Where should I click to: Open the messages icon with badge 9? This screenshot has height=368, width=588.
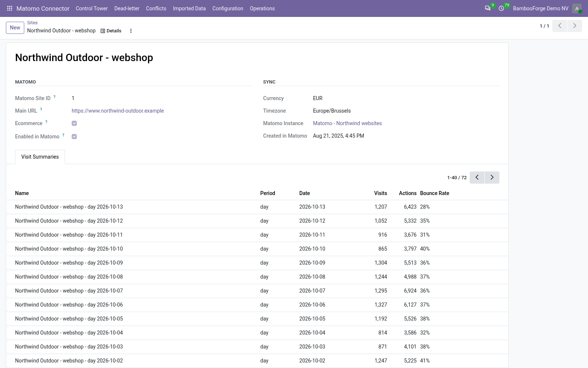[x=488, y=8]
